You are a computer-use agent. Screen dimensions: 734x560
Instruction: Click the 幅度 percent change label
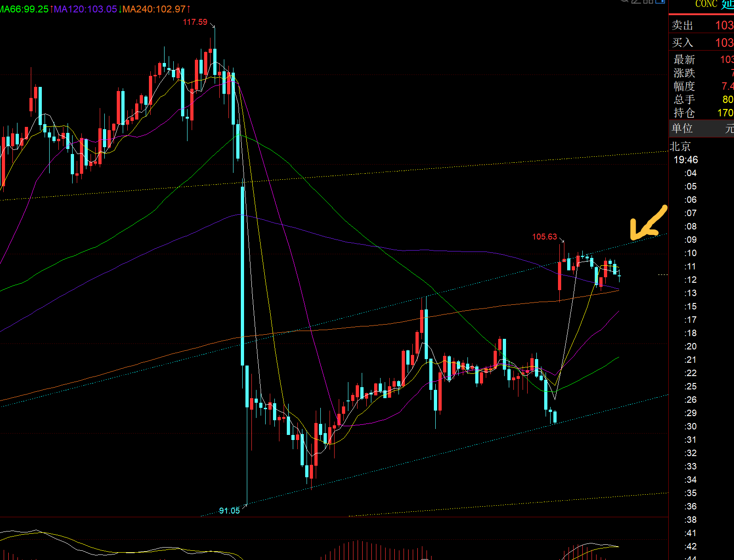pos(684,86)
